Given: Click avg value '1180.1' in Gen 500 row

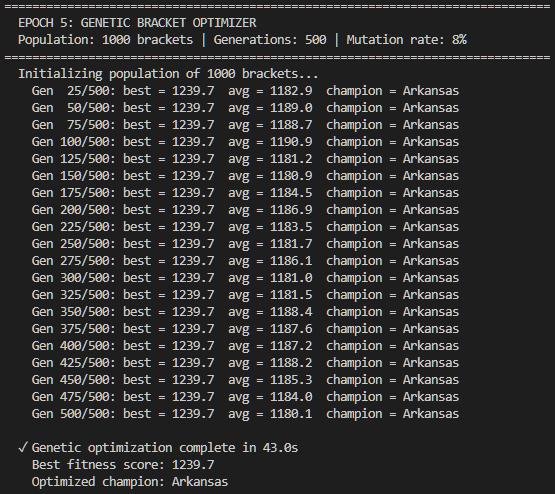Looking at the screenshot, I should click(x=291, y=414).
